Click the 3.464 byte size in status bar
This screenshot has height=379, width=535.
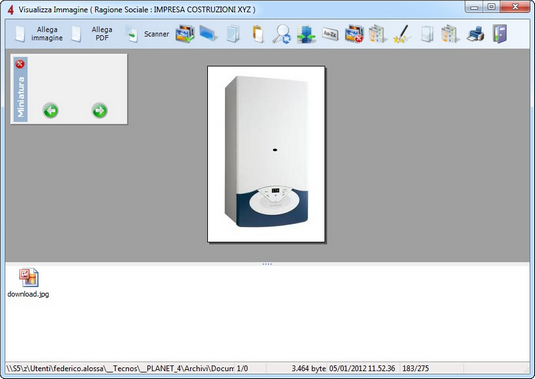coord(308,368)
